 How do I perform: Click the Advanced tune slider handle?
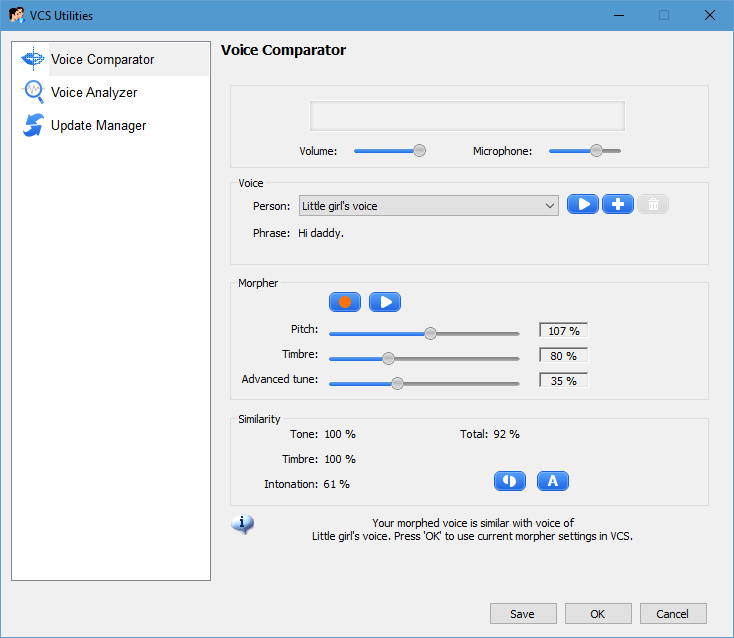397,383
